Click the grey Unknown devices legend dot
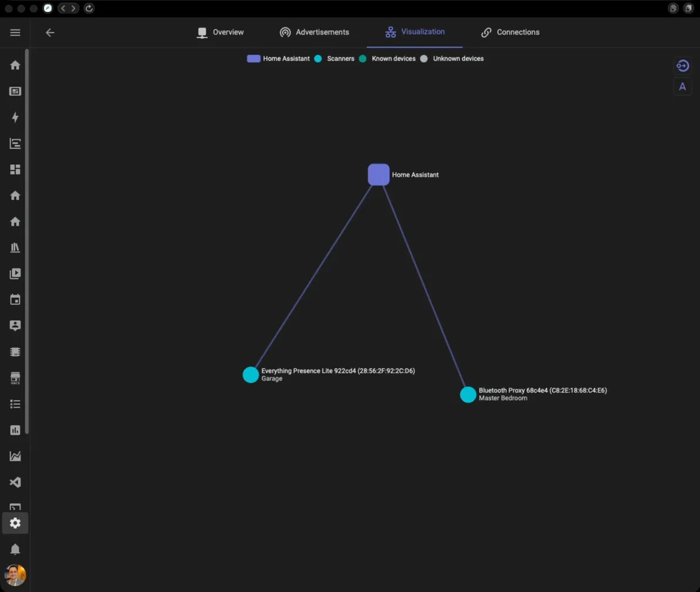700x592 pixels. 424,59
